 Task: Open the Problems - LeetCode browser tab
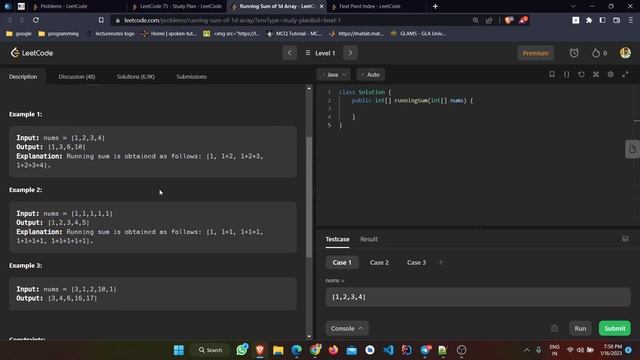click(x=63, y=6)
